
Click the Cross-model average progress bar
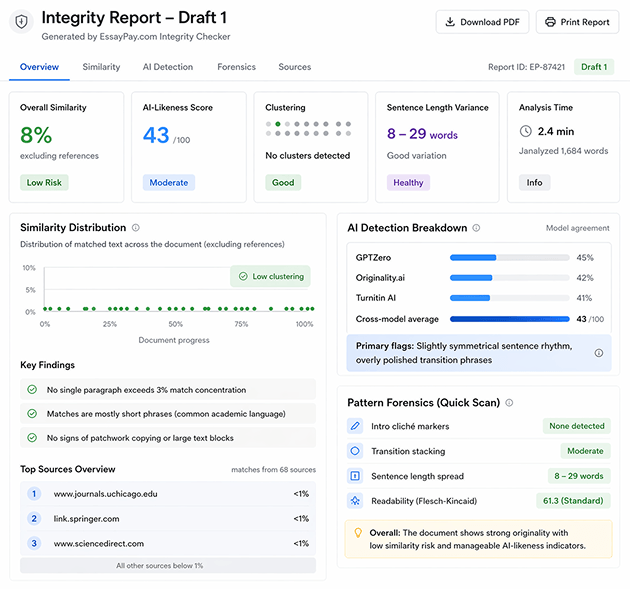click(509, 319)
